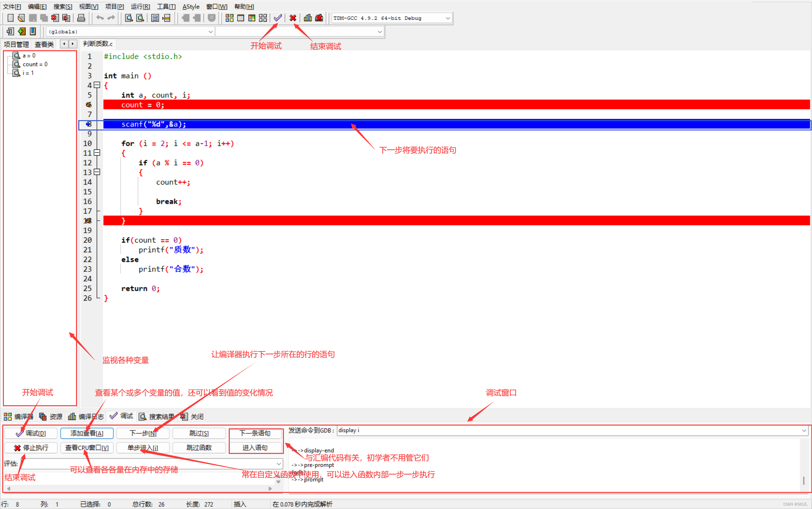Open the (globals) scope dropdown
The image size is (812, 509).
(210, 32)
